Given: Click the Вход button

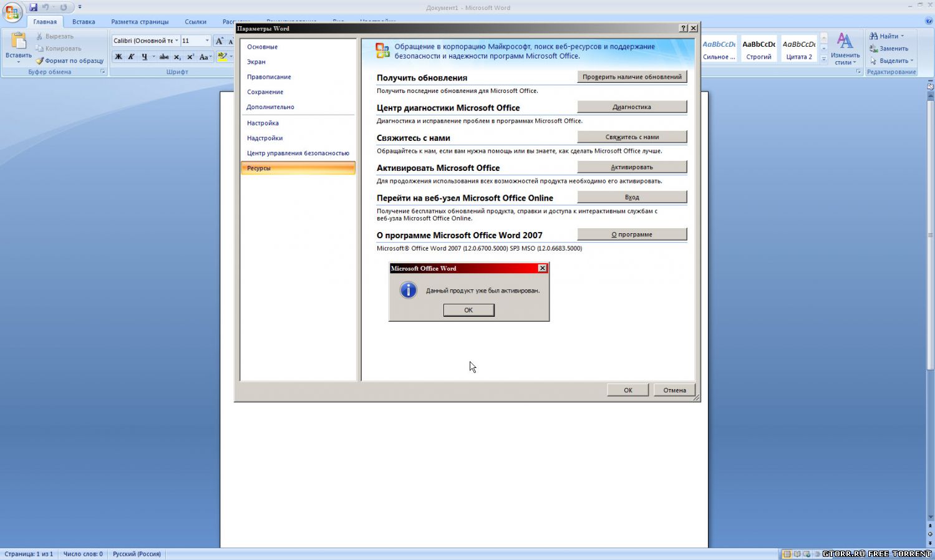Looking at the screenshot, I should [x=632, y=197].
